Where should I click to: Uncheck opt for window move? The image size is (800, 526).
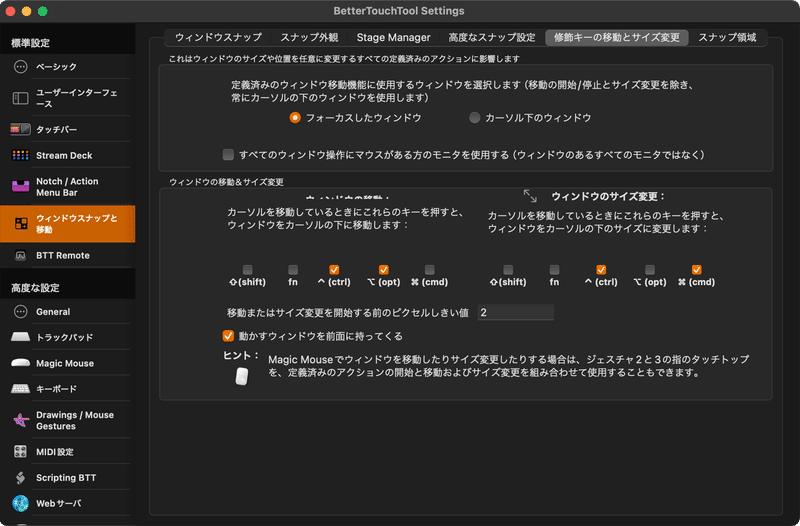(x=384, y=269)
